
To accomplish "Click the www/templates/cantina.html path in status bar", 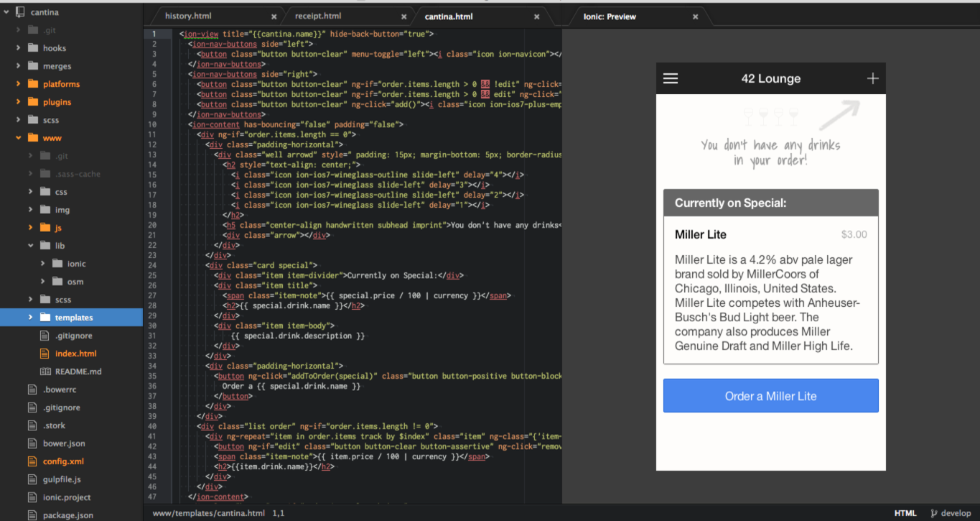I will 207,513.
